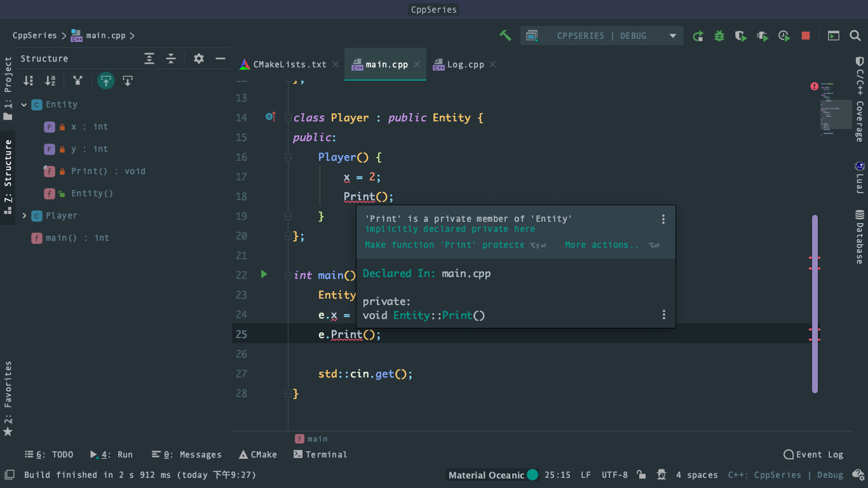This screenshot has height=488, width=868.
Task: Open the Event Log
Action: point(813,454)
